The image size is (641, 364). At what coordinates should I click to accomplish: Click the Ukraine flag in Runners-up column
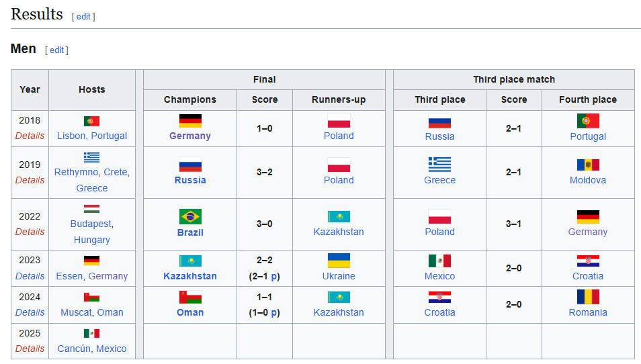pyautogui.click(x=339, y=261)
